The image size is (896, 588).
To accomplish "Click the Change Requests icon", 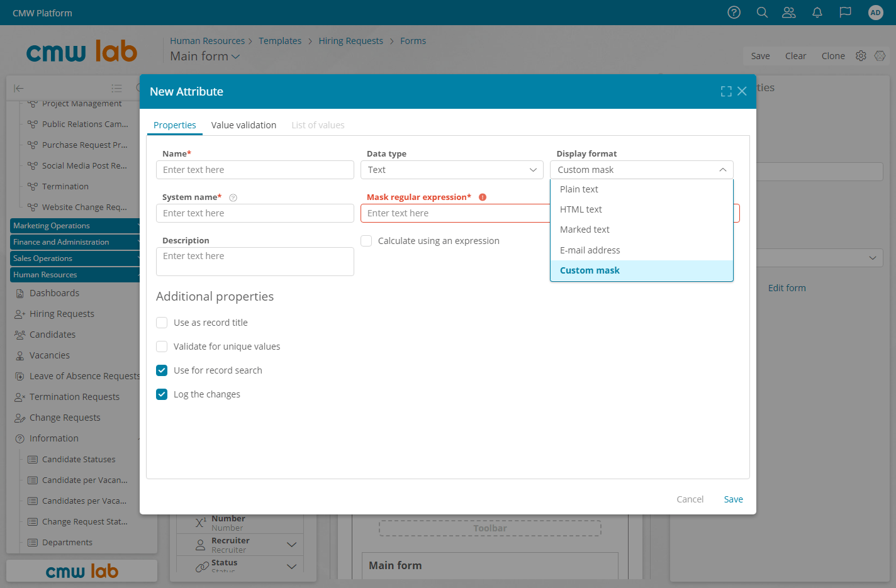I will (x=20, y=418).
